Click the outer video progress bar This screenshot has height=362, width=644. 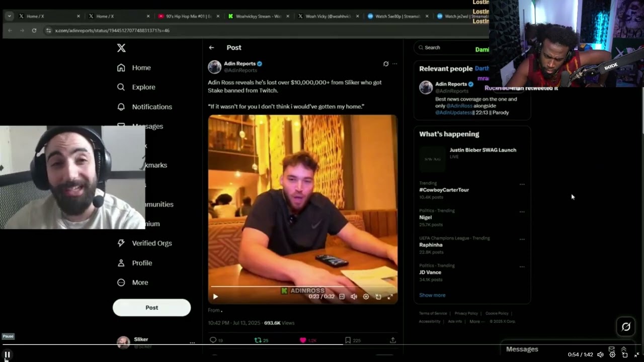(322, 345)
